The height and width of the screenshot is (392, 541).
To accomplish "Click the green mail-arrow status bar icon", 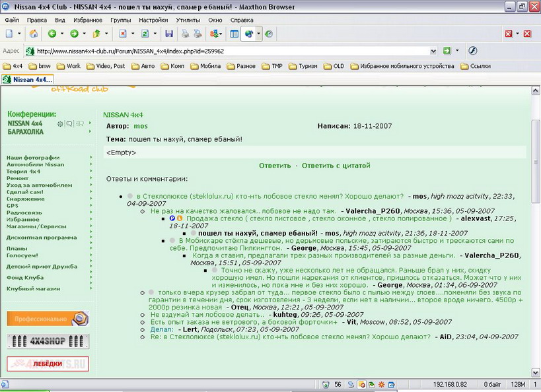I will point(372,385).
